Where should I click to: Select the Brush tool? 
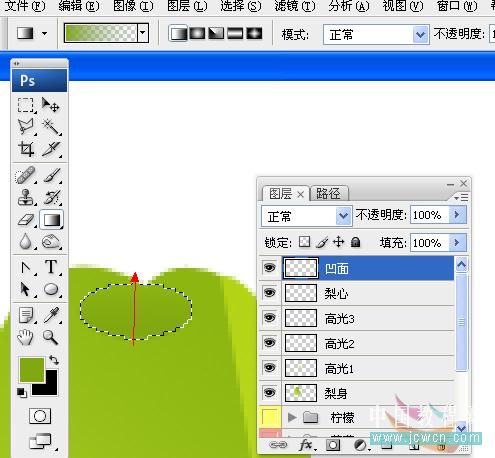tap(51, 176)
